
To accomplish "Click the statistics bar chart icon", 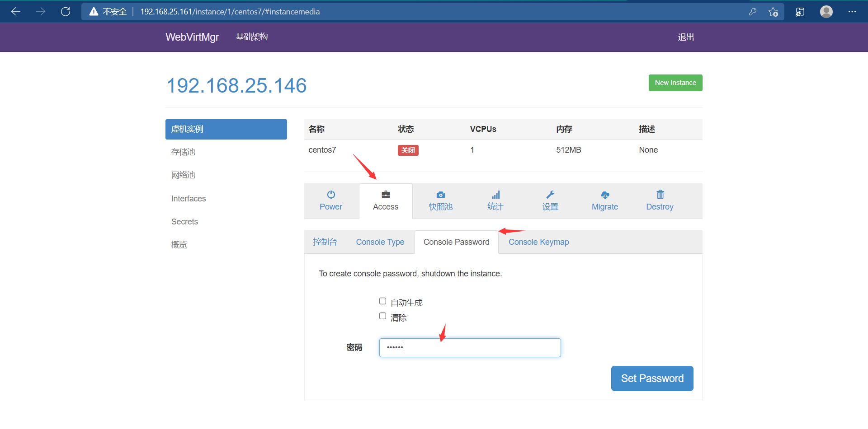I will [x=495, y=195].
